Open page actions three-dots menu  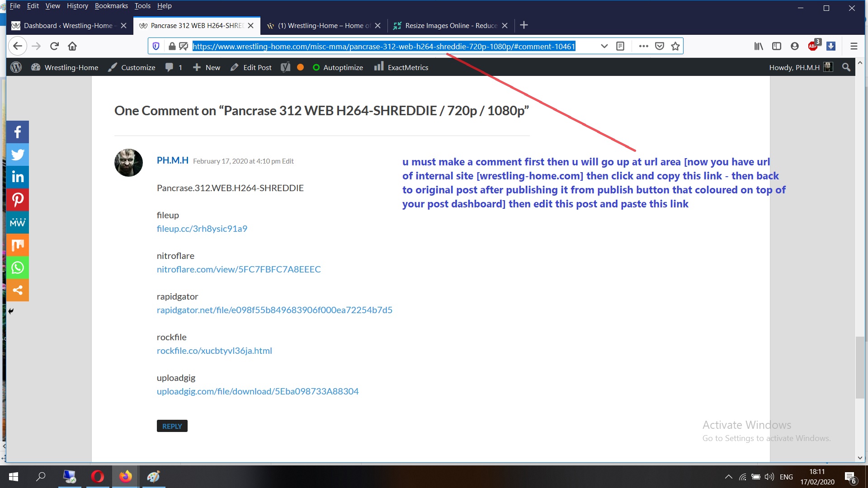click(644, 46)
